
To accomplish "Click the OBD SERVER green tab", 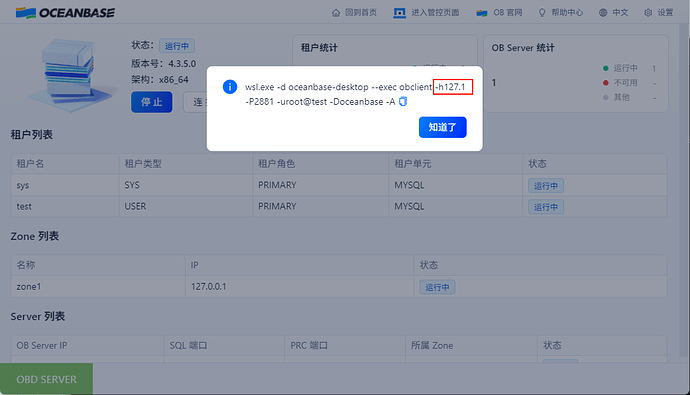I will point(46,379).
